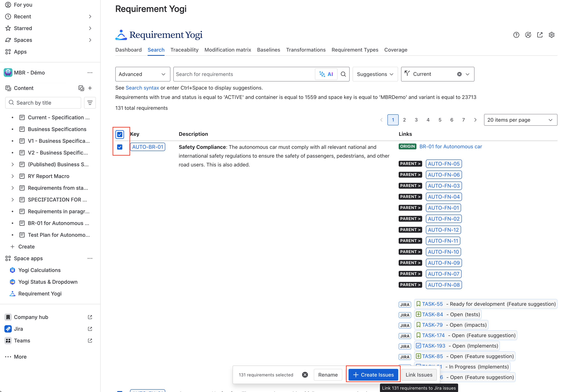This screenshot has width=563, height=392.
Task: Expand (Published) Business S... tree node
Action: pos(12,165)
